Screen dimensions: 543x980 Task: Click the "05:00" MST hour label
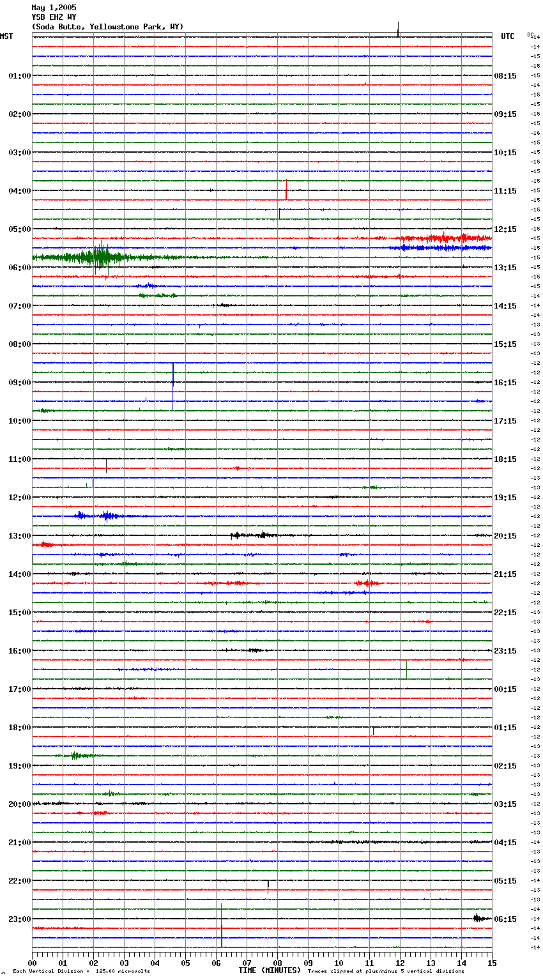tap(20, 229)
